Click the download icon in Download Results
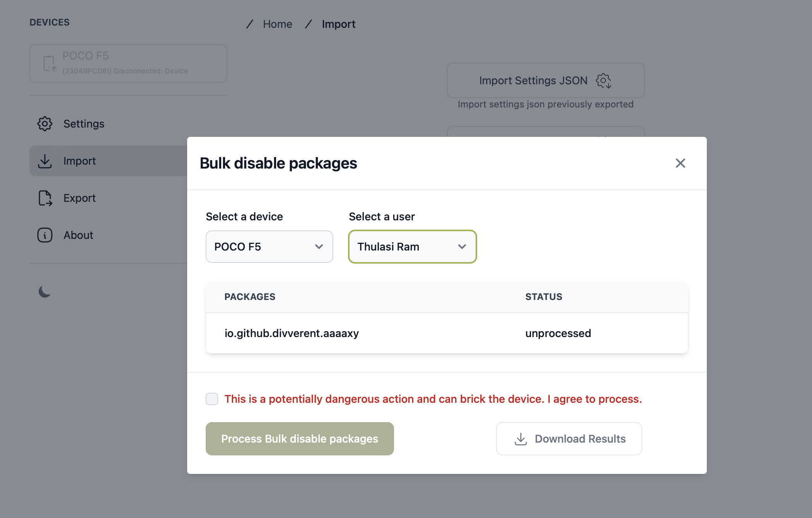The height and width of the screenshot is (518, 812). (521, 439)
